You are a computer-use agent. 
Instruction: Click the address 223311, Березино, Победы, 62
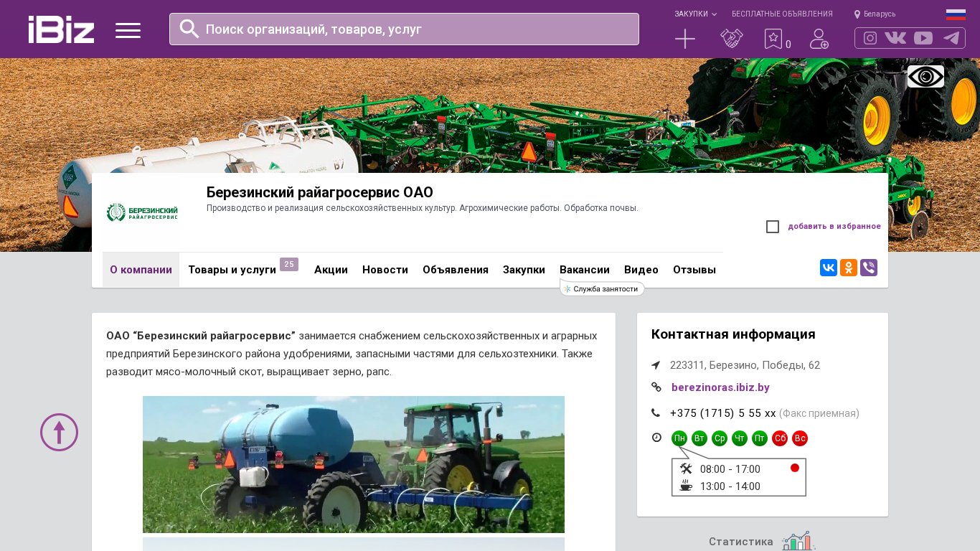(745, 365)
